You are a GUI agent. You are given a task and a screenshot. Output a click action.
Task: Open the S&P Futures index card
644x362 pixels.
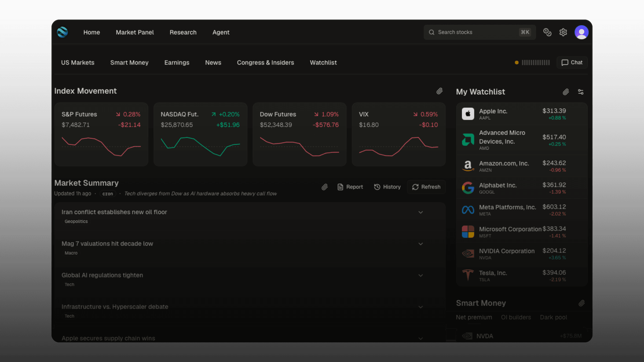point(101,134)
